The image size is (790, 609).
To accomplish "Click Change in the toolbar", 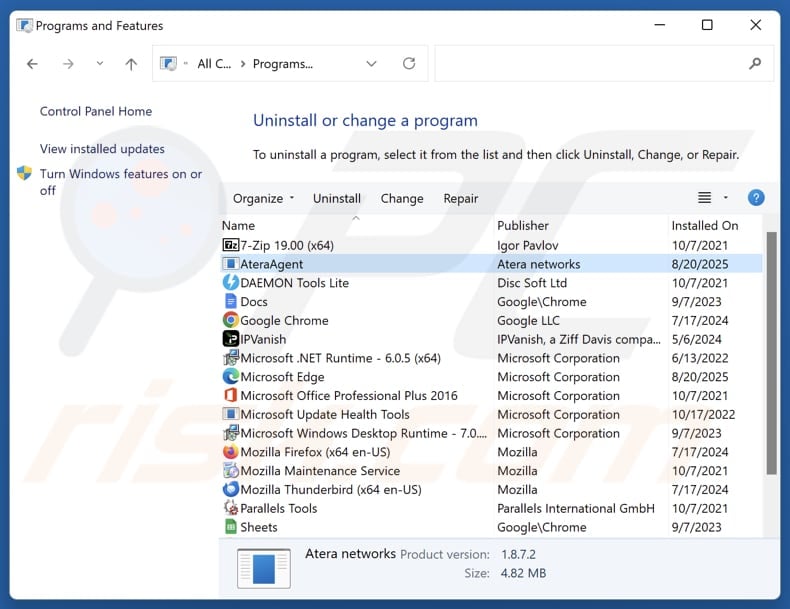I will 402,198.
